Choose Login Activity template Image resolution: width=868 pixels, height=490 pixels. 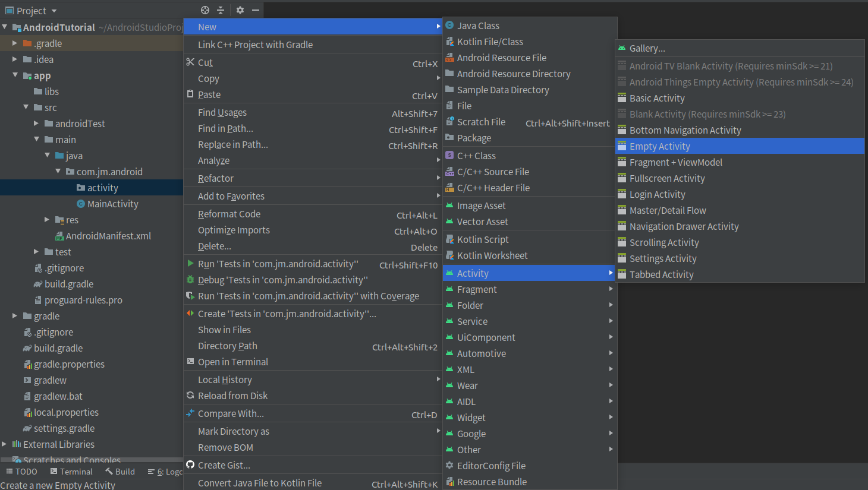[740, 194]
